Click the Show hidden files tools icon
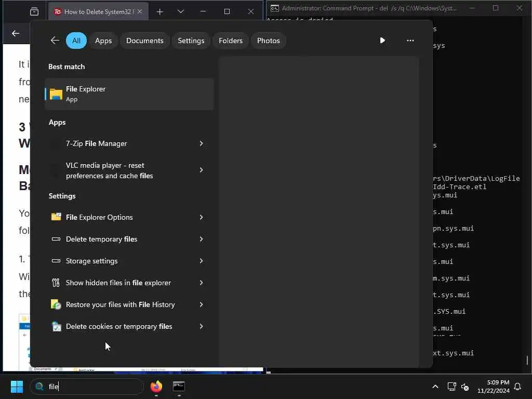The width and height of the screenshot is (532, 399). (56, 283)
